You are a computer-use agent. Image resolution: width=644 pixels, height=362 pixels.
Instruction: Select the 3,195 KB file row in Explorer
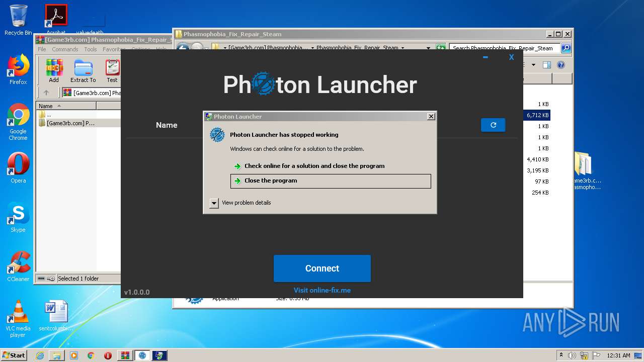click(x=537, y=170)
